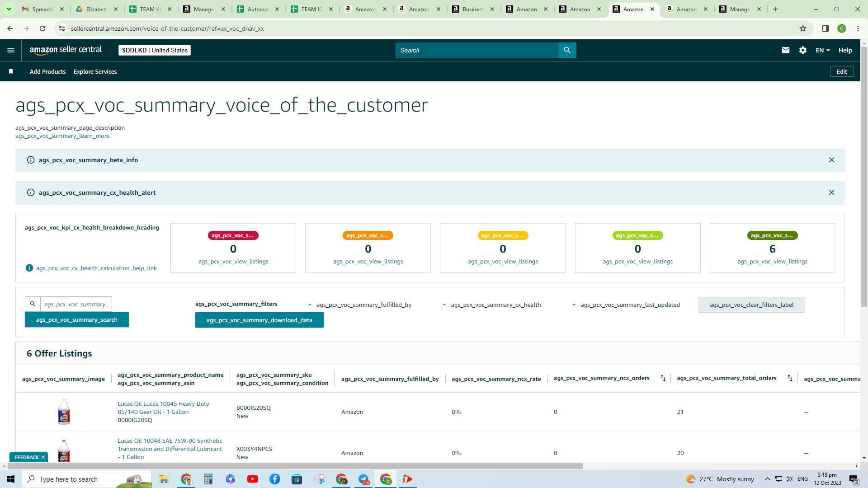Click the bookmark flag icon

tap(11, 71)
